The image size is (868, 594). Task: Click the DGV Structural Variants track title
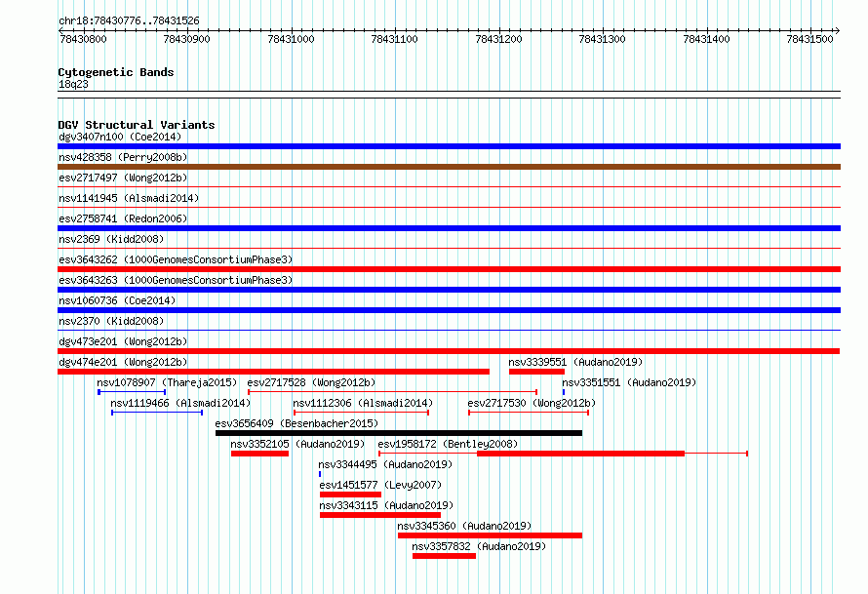[x=137, y=125]
